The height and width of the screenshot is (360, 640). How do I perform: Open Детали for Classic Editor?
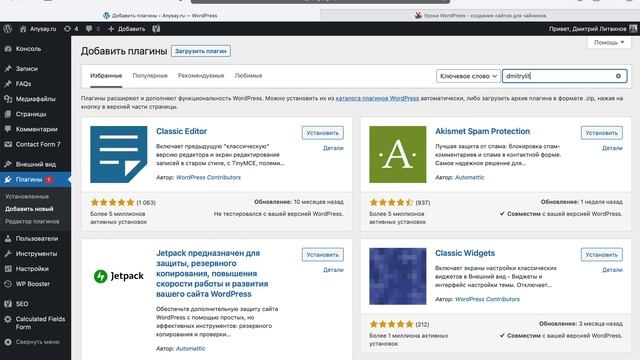click(333, 148)
